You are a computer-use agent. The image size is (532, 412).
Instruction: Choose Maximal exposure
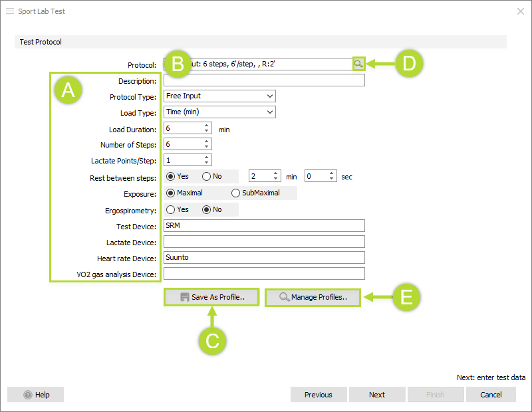(x=184, y=193)
